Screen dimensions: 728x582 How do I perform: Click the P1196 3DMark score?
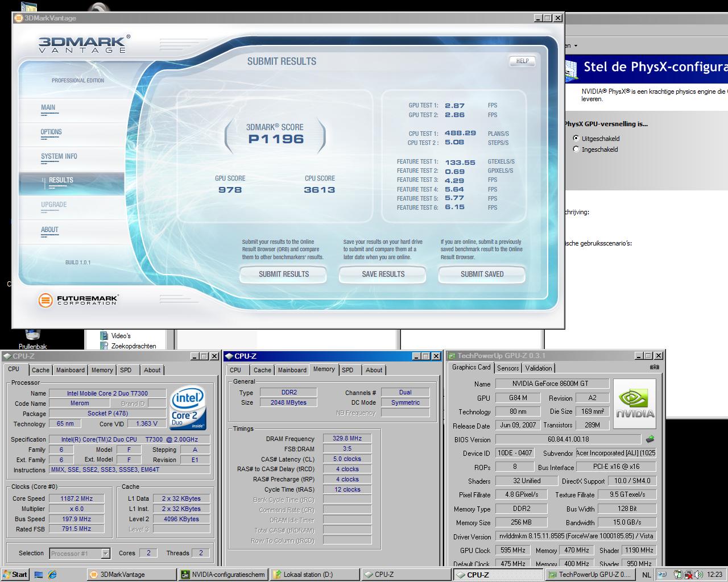tap(276, 139)
